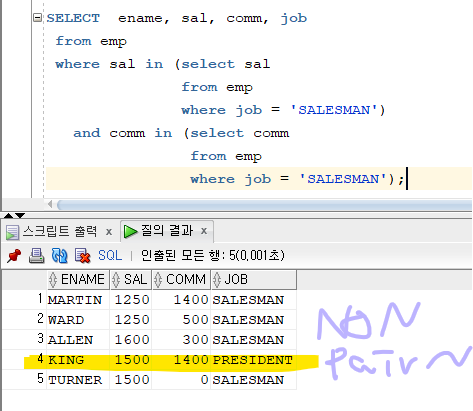
Task: Select the COMM value 500 cell
Action: [181, 320]
